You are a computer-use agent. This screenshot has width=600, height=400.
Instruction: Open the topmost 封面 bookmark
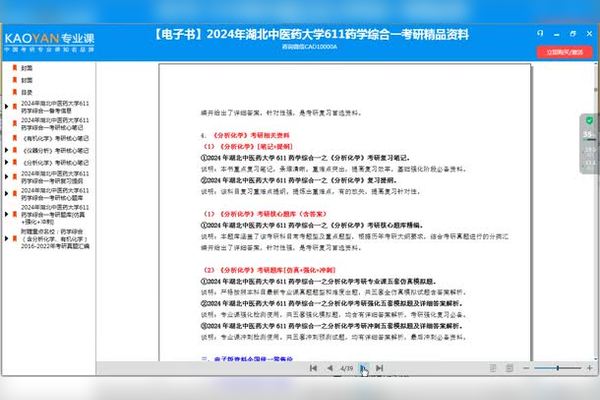[27, 68]
